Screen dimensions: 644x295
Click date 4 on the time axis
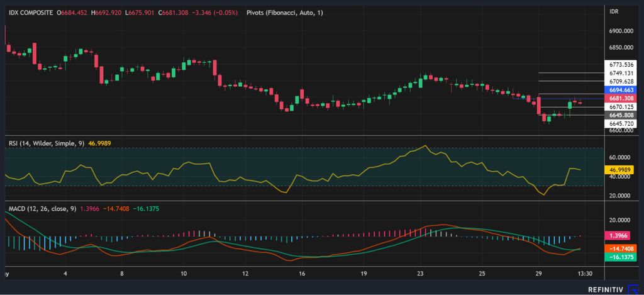pos(65,274)
